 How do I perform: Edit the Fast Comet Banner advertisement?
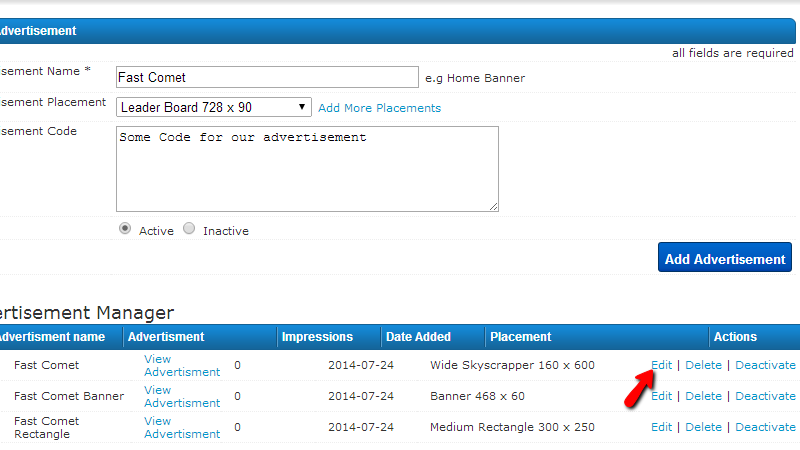(662, 396)
